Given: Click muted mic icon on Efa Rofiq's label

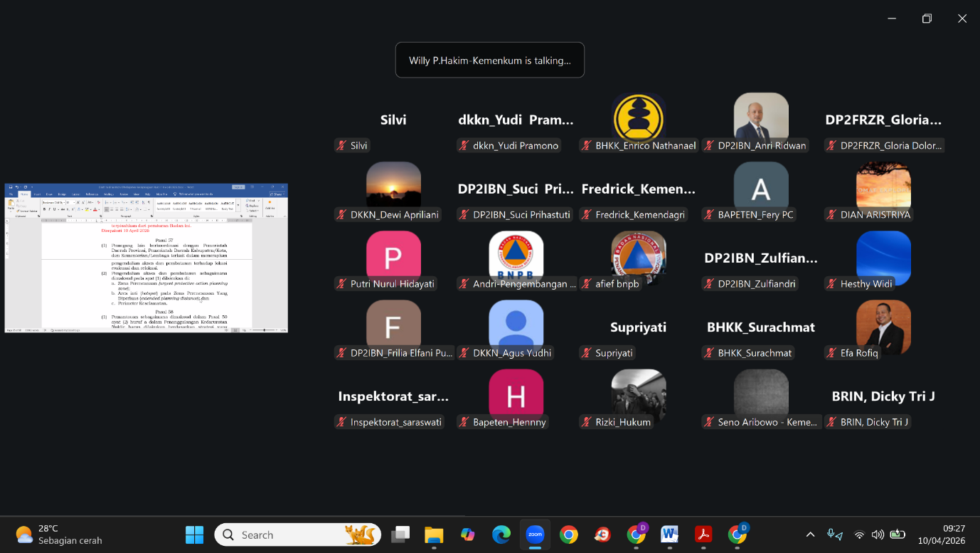Looking at the screenshot, I should point(831,353).
